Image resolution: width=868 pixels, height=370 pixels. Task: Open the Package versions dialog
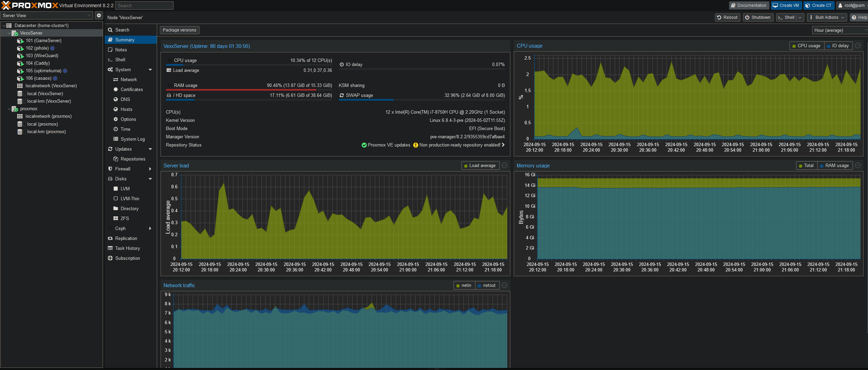point(179,30)
